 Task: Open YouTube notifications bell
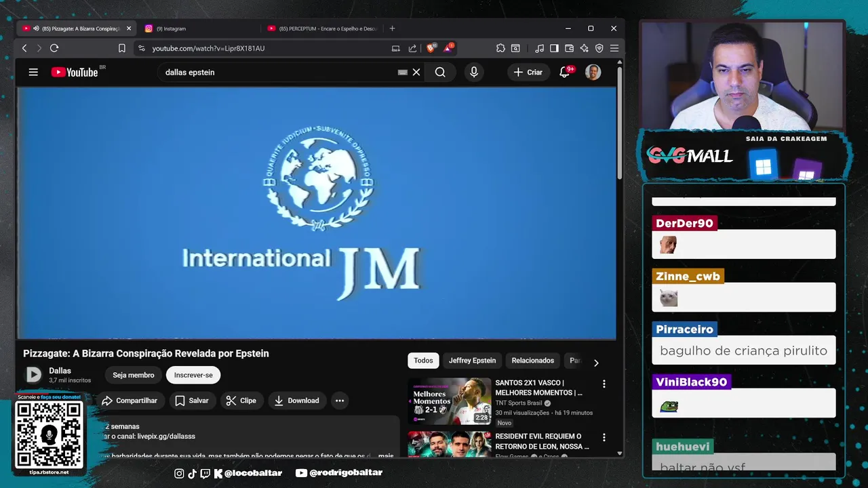(x=564, y=72)
